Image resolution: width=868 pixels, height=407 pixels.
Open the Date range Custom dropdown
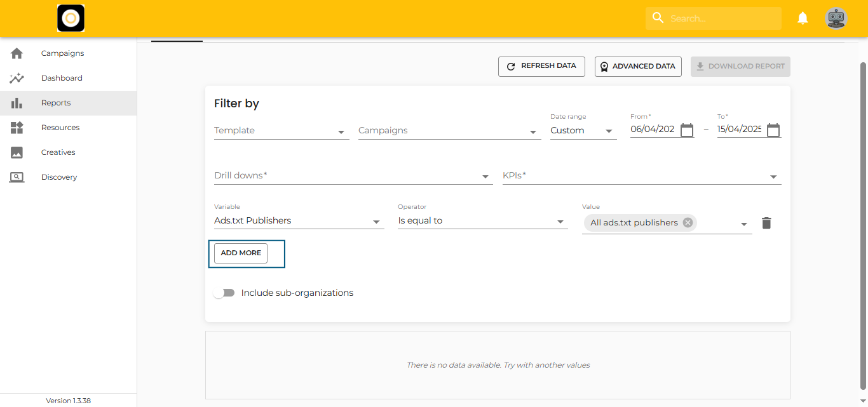point(583,131)
